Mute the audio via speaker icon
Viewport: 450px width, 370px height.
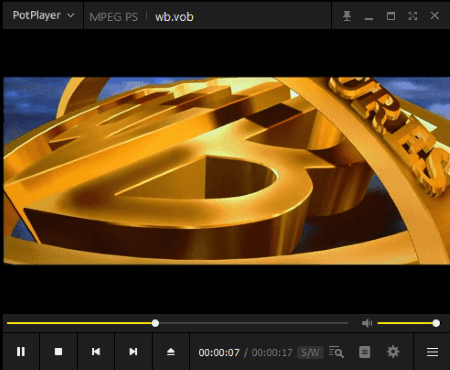367,323
